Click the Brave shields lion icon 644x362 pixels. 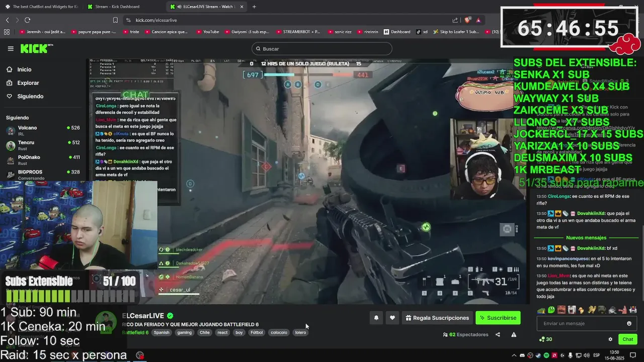(x=467, y=20)
